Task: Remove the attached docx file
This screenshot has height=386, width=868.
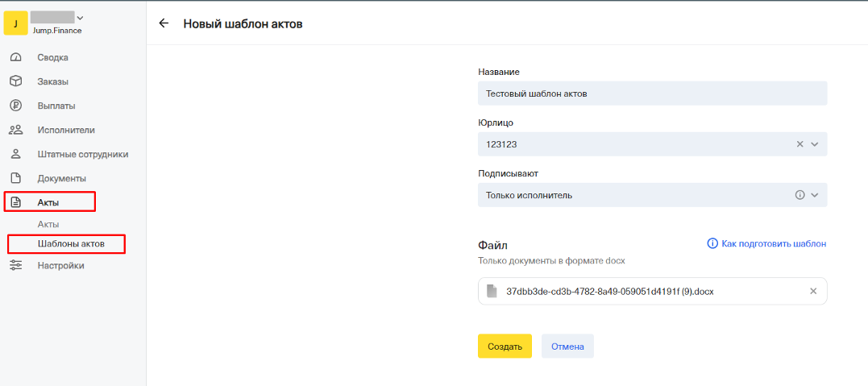Action: pos(812,291)
